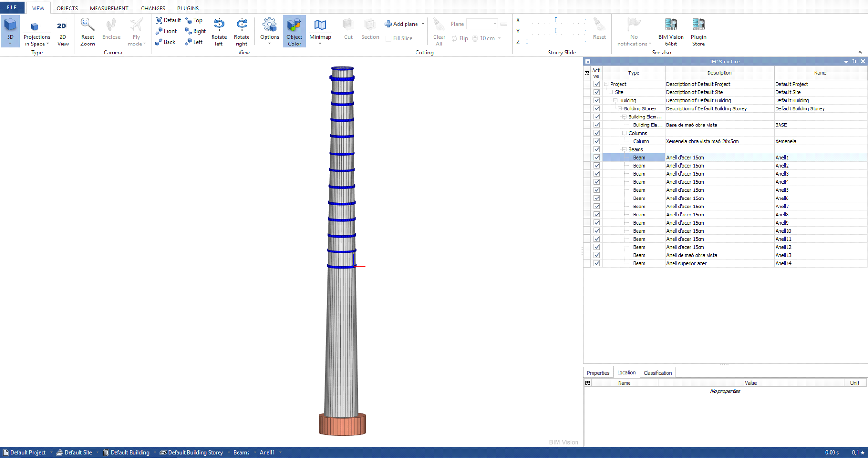The width and height of the screenshot is (868, 458).
Task: Open the notifications flag
Action: [x=634, y=32]
